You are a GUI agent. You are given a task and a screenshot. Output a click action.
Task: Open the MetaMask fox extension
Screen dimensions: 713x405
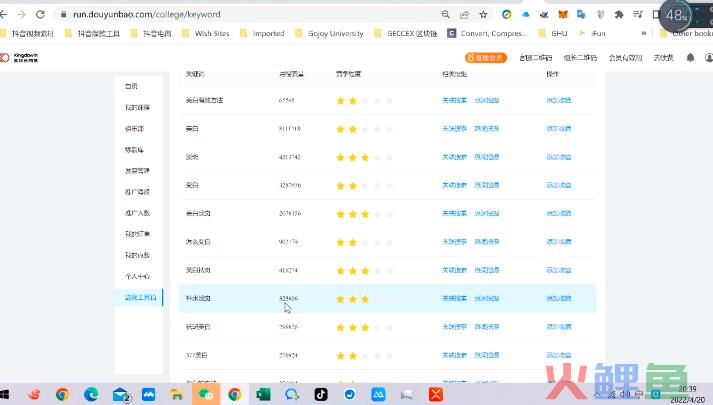[x=563, y=15]
